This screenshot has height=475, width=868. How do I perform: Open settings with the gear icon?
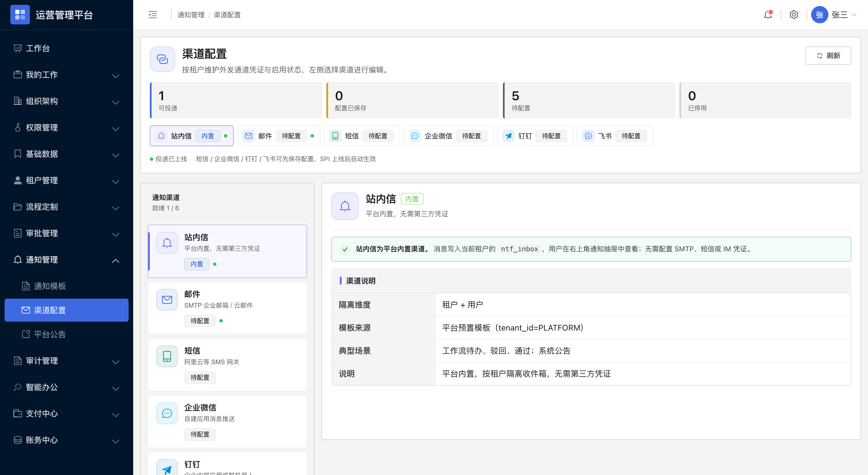coord(794,14)
